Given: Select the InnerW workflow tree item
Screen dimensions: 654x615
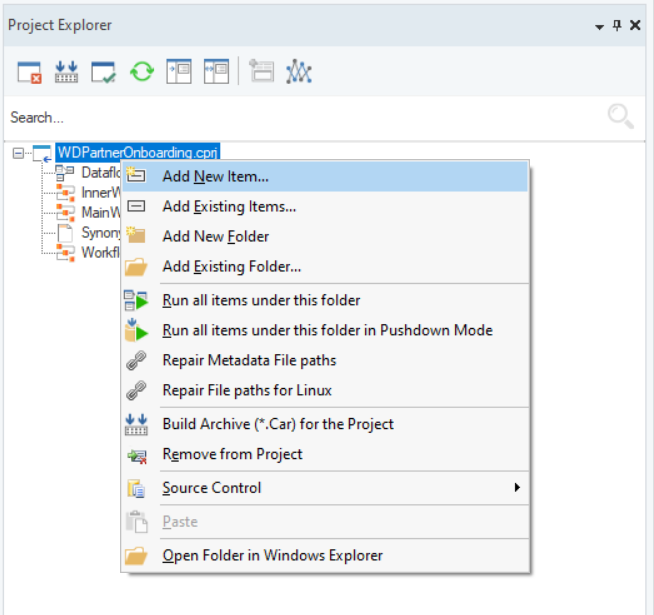Looking at the screenshot, I should pos(101,192).
